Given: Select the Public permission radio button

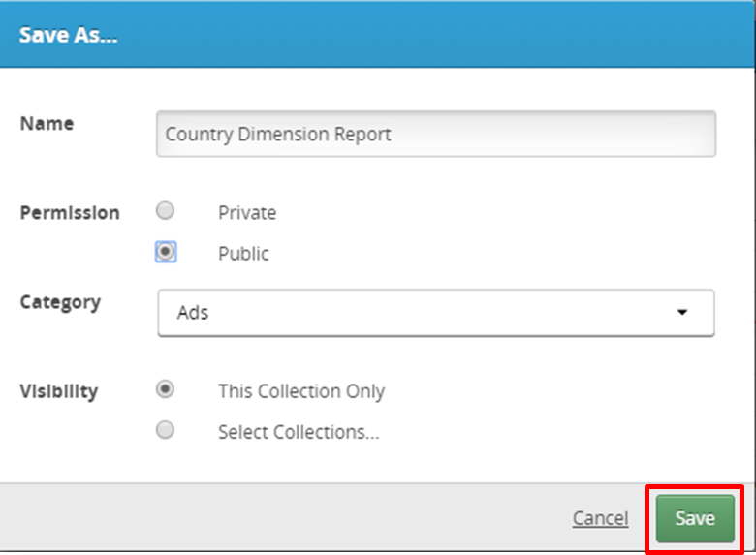Looking at the screenshot, I should click(x=166, y=252).
